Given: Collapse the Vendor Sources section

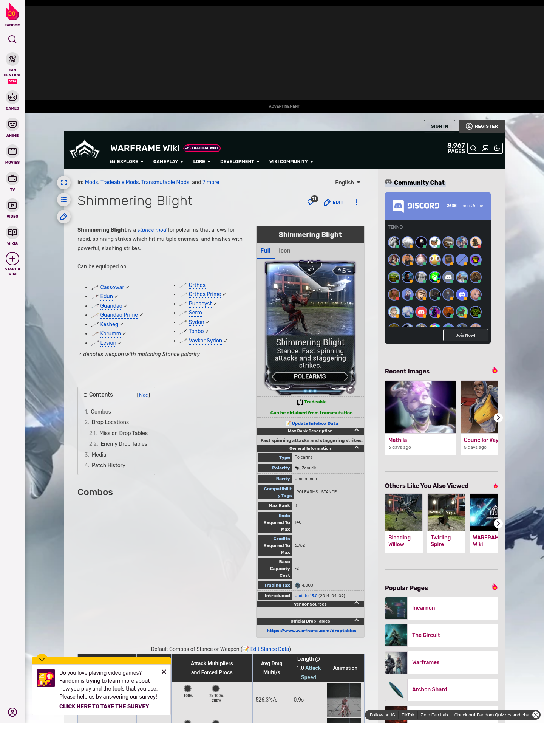Looking at the screenshot, I should click(x=356, y=604).
